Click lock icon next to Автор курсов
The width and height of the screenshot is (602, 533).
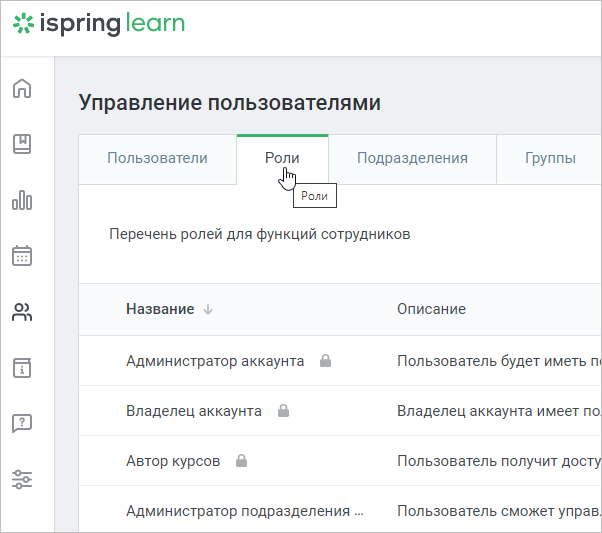tap(241, 460)
